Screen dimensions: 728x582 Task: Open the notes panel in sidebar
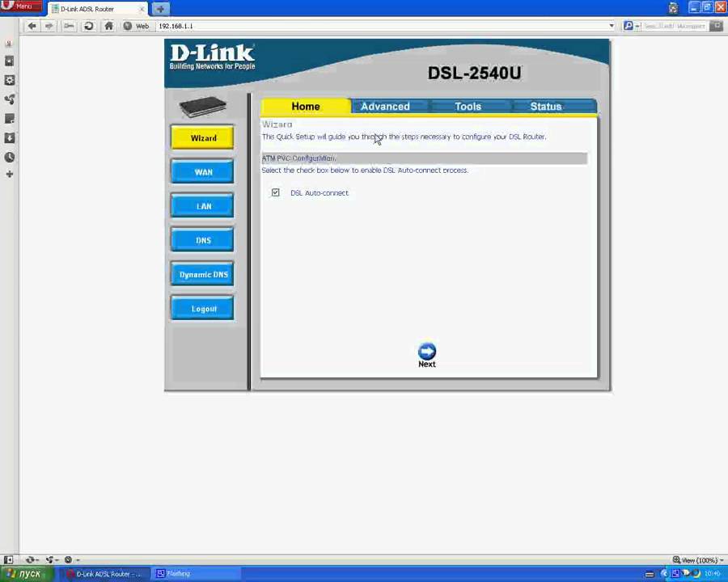pos(9,119)
